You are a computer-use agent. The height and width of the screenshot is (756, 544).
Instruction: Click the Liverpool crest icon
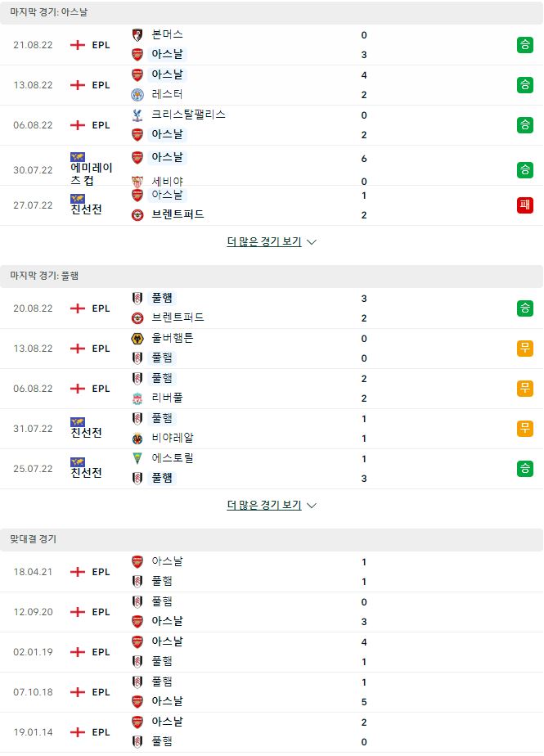coord(137,398)
